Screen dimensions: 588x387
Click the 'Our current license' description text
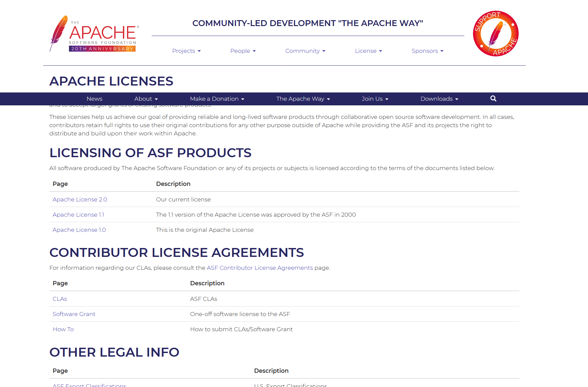tap(183, 199)
